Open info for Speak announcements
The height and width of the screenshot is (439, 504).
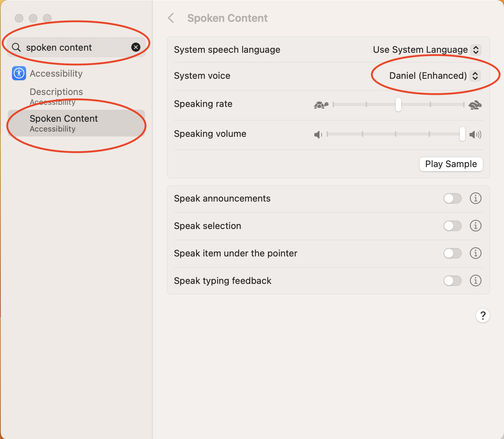(x=475, y=198)
